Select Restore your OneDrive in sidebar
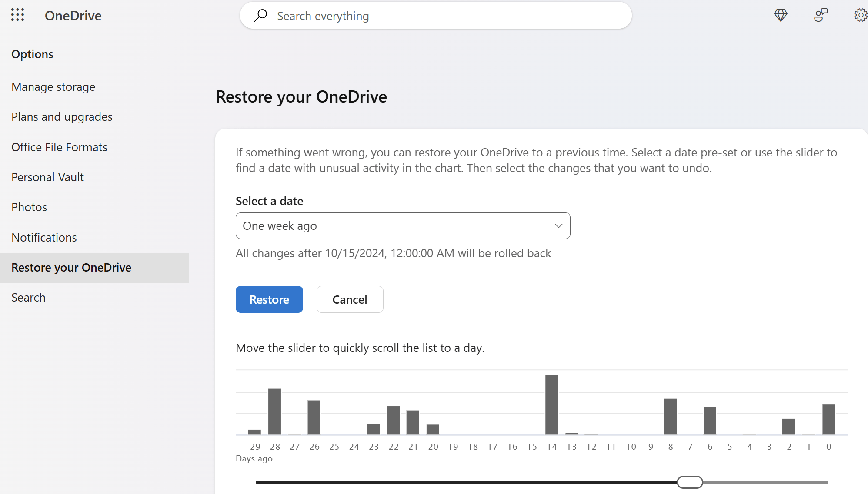 [x=94, y=268]
